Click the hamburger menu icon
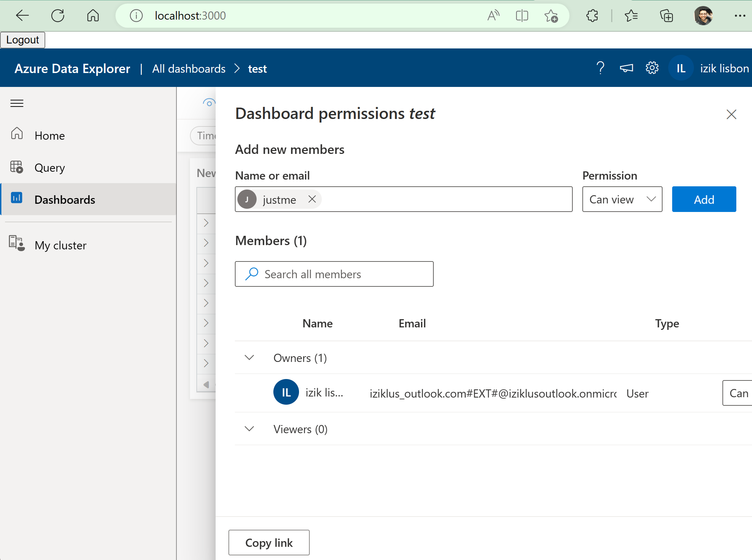 [x=17, y=102]
